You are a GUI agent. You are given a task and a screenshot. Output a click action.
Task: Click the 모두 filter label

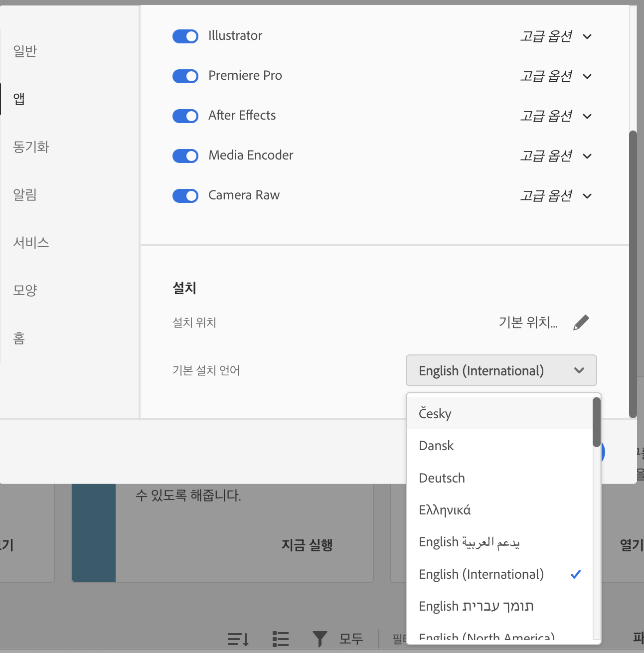click(351, 639)
